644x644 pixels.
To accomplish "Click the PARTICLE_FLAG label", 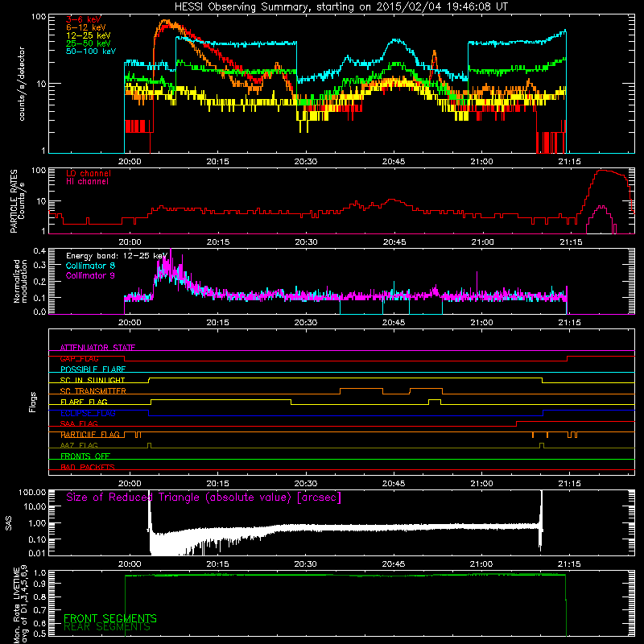I will click(90, 435).
